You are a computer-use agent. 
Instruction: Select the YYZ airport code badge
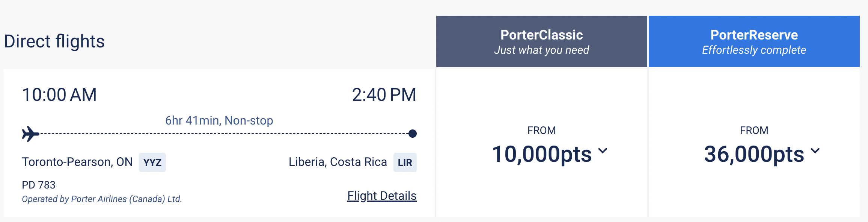pos(152,162)
